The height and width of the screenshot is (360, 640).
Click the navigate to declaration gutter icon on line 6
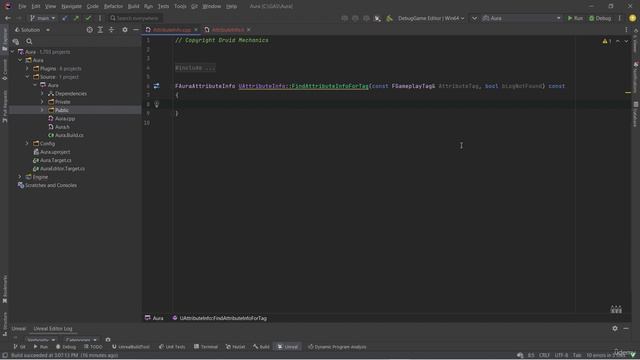click(x=156, y=86)
